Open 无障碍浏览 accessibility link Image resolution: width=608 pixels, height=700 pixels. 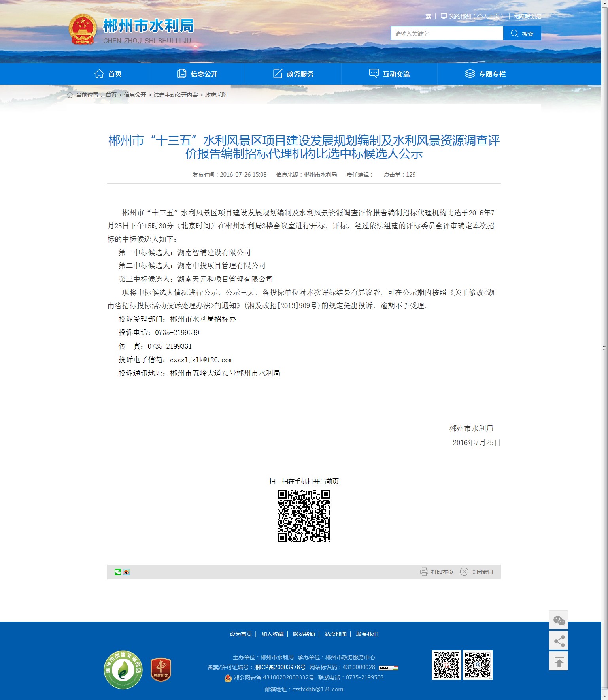527,16
